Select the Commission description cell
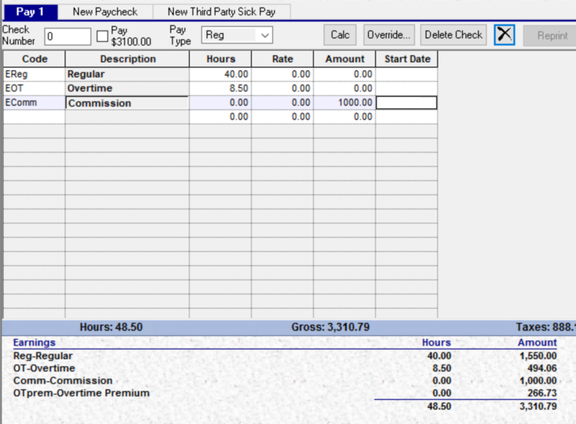576x424 pixels. click(127, 103)
